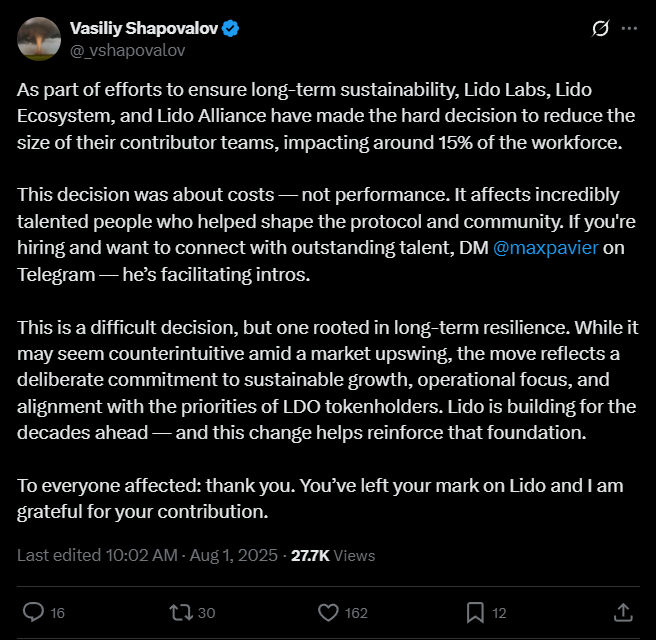Open the Vasiliy Shapovalov display name link
This screenshot has width=656, height=640.
[x=144, y=28]
